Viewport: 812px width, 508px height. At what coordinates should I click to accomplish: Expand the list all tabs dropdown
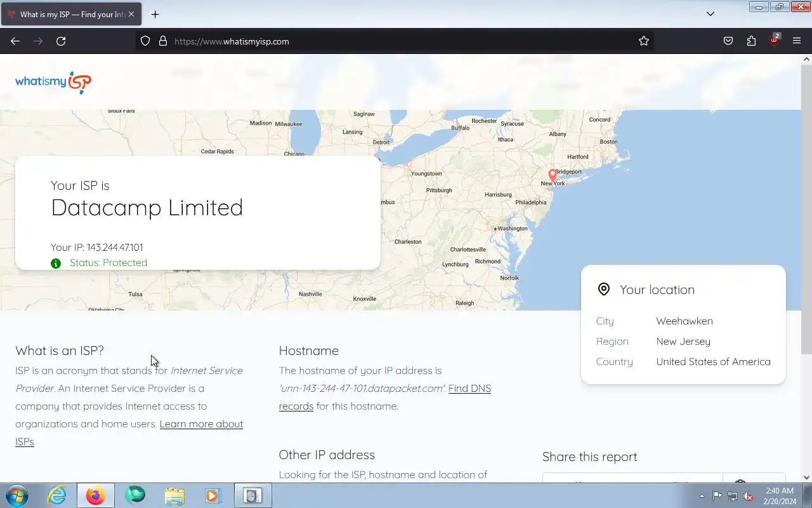pos(710,14)
